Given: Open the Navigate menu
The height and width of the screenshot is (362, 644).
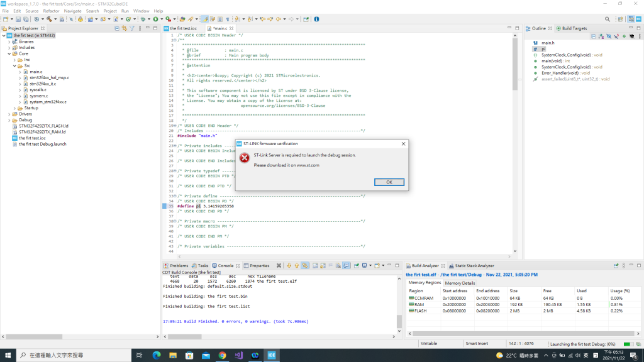Looking at the screenshot, I should [x=73, y=11].
